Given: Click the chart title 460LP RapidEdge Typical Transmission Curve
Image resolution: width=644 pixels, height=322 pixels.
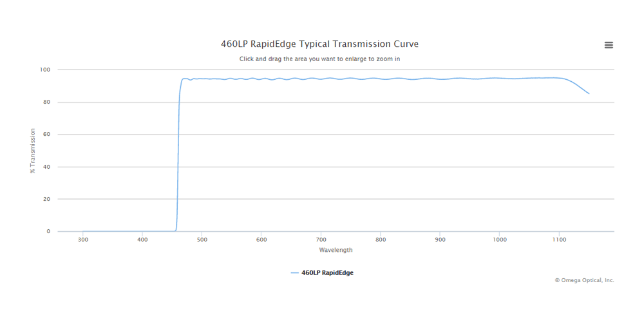Looking at the screenshot, I should [x=319, y=44].
